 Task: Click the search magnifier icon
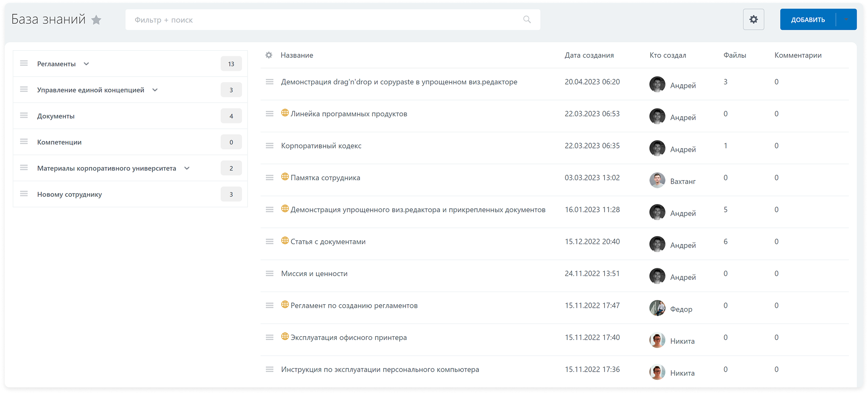(527, 19)
